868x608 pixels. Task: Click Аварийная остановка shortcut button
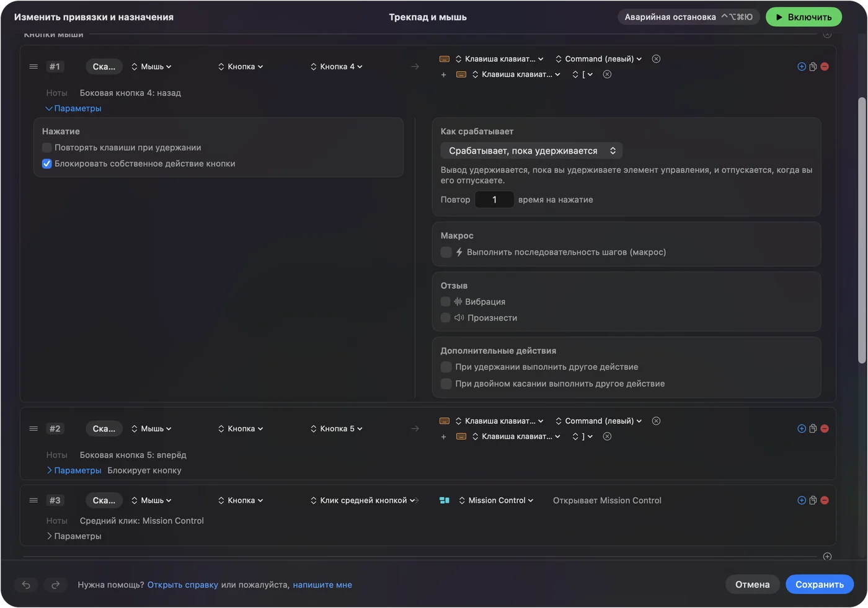(x=688, y=17)
